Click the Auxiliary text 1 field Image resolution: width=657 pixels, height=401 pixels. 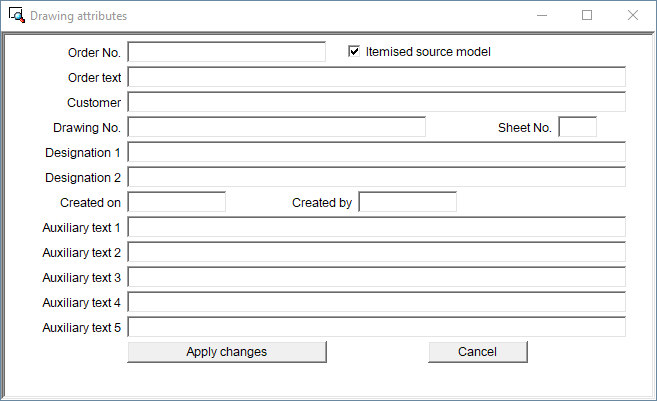pos(376,227)
